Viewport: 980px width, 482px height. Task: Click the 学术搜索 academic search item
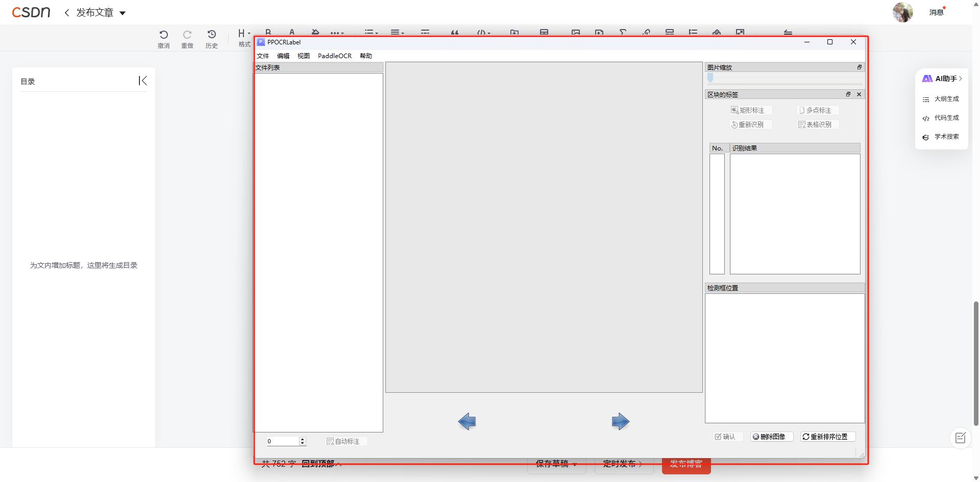click(x=941, y=137)
